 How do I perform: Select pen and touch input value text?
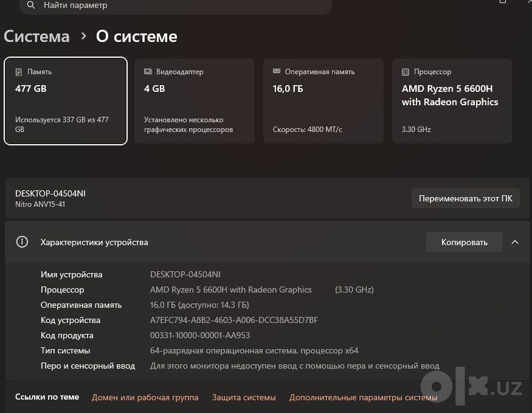pos(295,366)
